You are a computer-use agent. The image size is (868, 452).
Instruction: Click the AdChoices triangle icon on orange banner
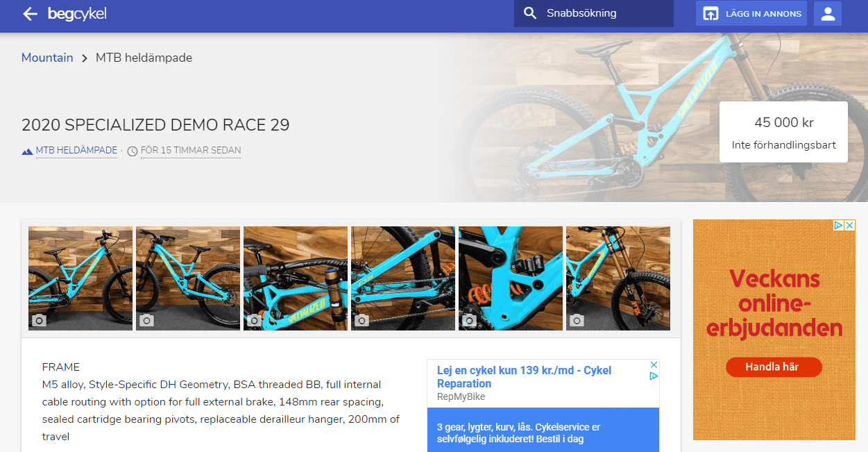tap(838, 226)
